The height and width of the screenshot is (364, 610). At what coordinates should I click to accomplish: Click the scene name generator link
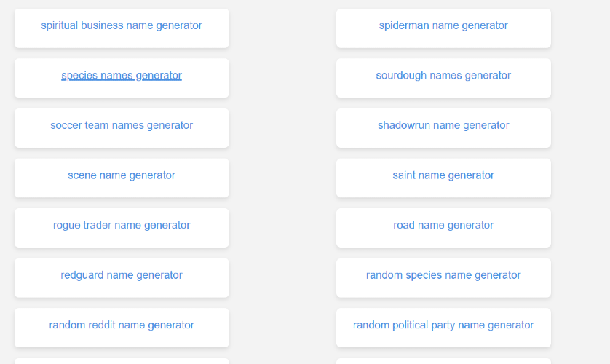point(122,175)
